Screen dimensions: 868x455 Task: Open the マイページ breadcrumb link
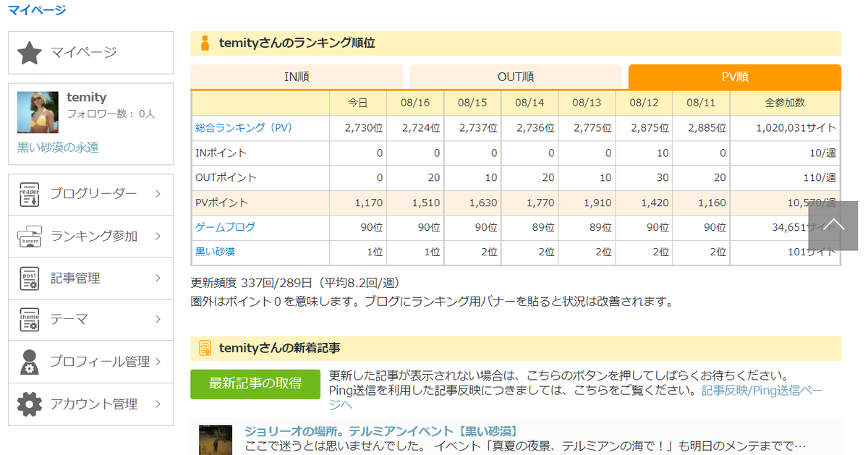tap(37, 10)
